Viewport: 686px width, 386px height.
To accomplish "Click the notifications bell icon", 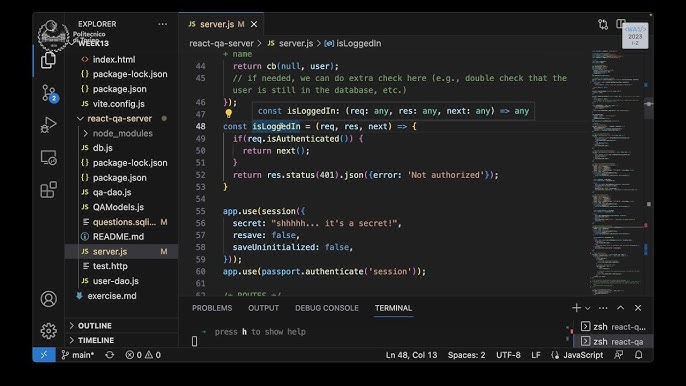I will click(x=639, y=355).
